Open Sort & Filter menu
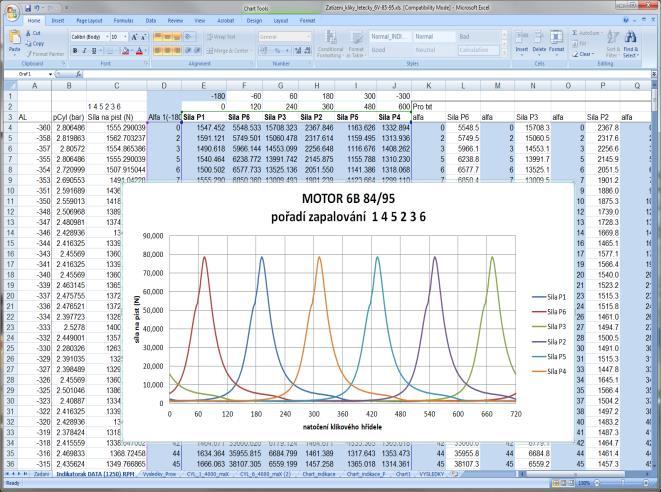The image size is (661, 492). [x=613, y=44]
